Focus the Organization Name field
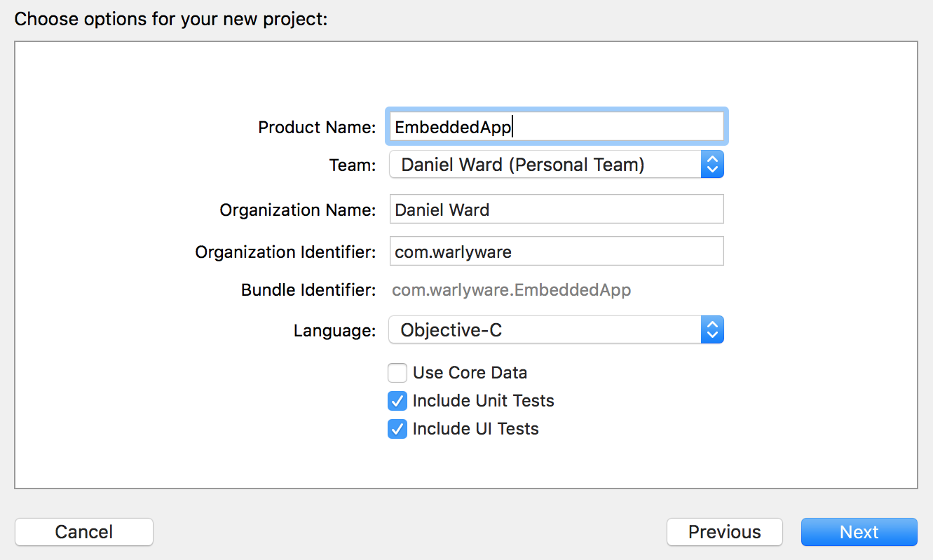The width and height of the screenshot is (933, 560). tap(556, 210)
